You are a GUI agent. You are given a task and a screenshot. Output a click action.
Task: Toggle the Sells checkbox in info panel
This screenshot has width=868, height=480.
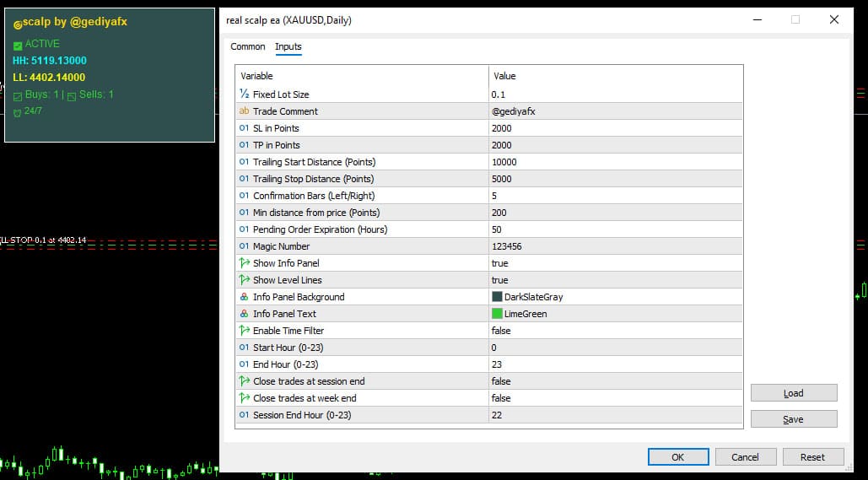(72, 95)
